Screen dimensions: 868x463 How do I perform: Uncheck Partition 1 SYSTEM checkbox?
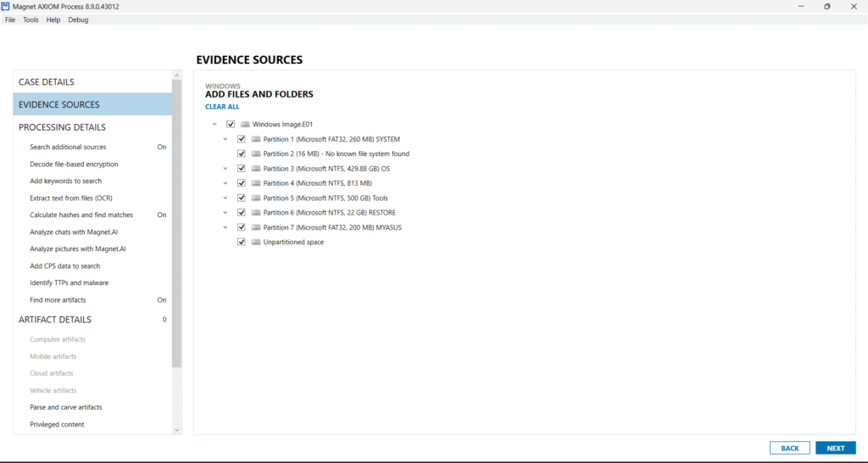click(x=242, y=139)
